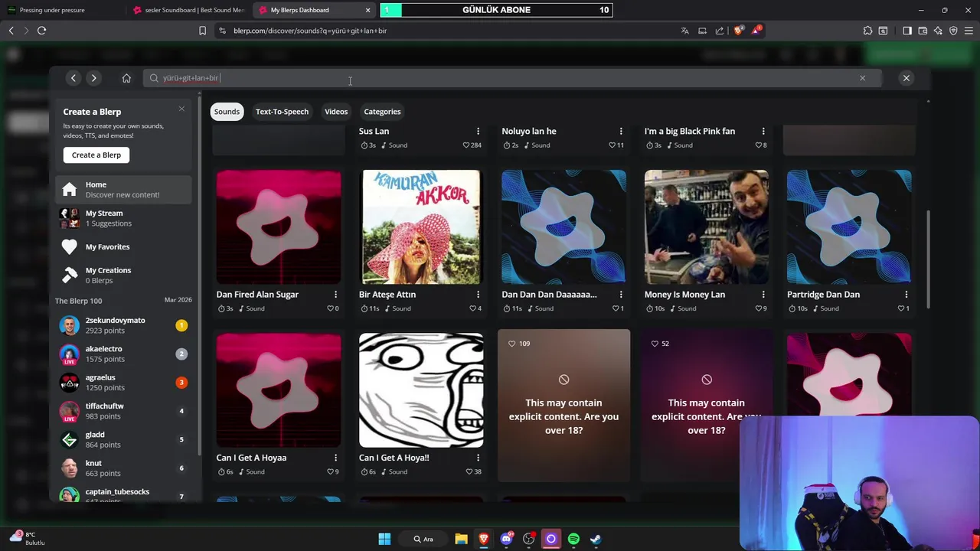
Task: Open options menu for Bir Ateşe Attın
Action: click(478, 294)
